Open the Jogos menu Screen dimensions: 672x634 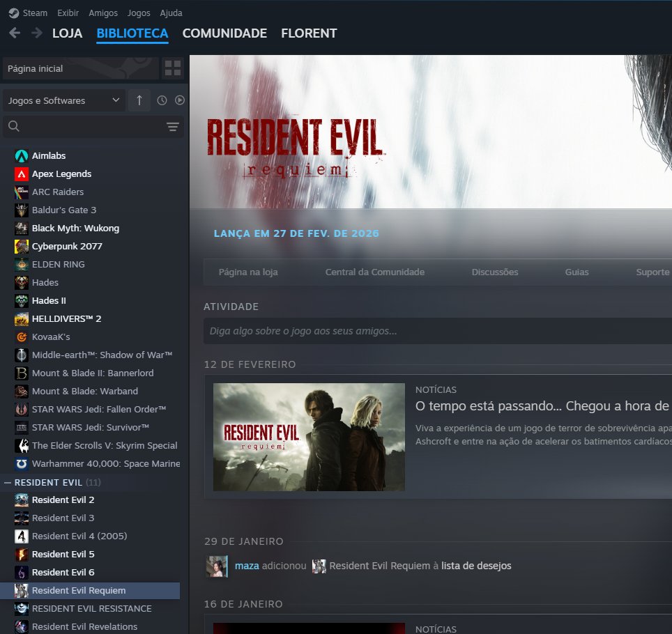click(x=139, y=13)
